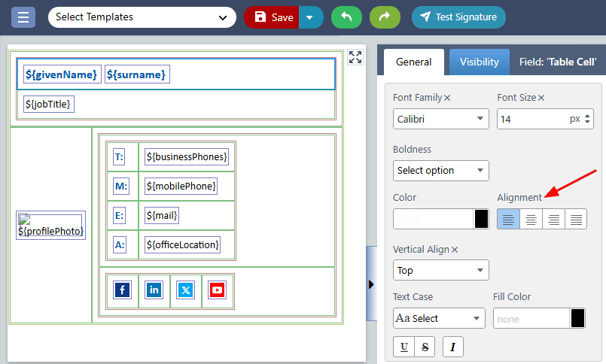Click the Test Signature button
Viewport: 606px width, 364px height.
click(458, 17)
